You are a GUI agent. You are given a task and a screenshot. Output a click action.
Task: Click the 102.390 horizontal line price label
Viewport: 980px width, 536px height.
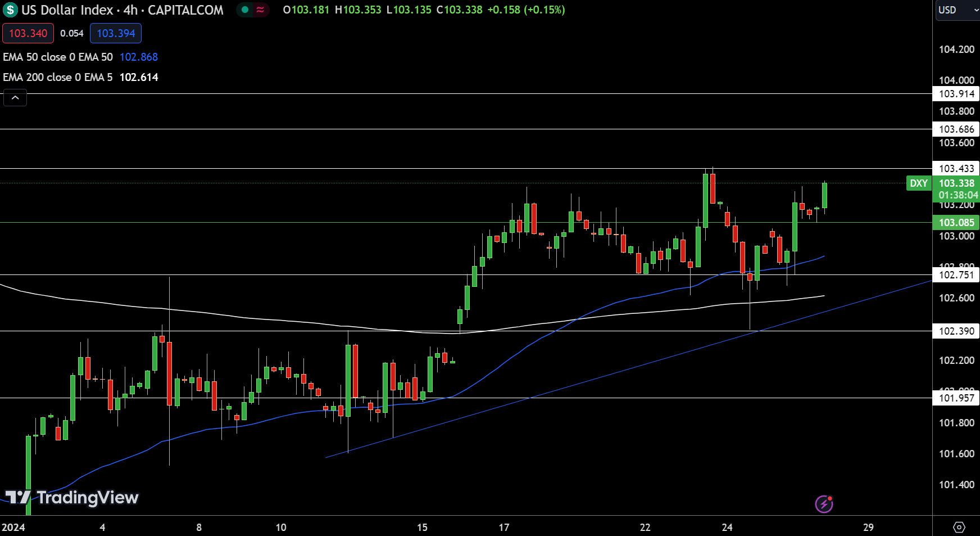pos(956,331)
